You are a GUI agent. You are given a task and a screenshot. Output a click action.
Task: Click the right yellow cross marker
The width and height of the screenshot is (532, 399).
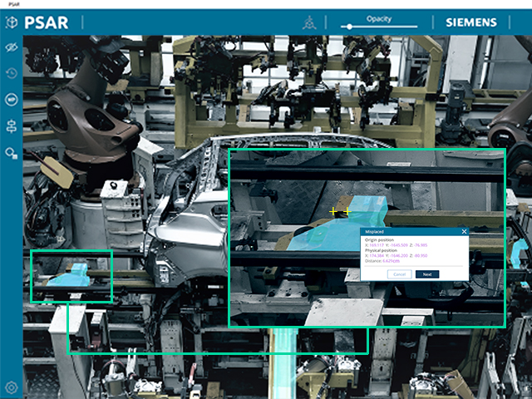point(347,212)
